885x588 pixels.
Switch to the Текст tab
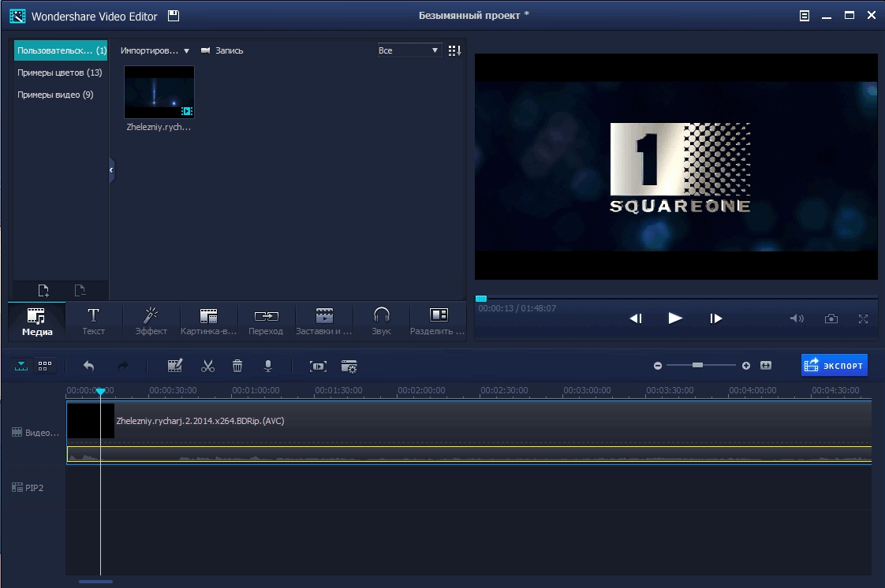[93, 320]
